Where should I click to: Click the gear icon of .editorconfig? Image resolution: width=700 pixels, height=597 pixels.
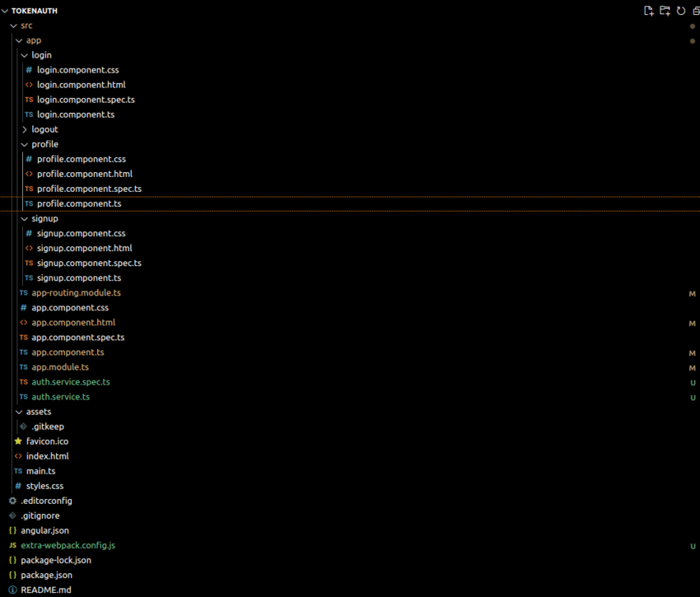[x=13, y=501]
